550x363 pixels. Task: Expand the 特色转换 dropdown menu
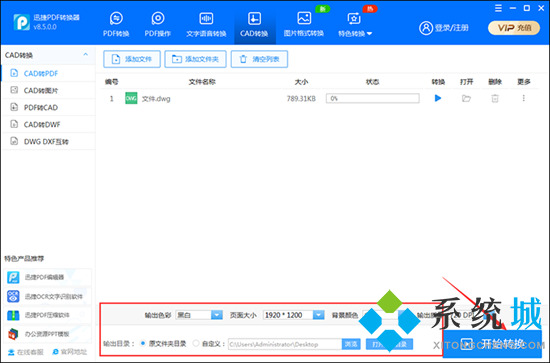(x=355, y=25)
